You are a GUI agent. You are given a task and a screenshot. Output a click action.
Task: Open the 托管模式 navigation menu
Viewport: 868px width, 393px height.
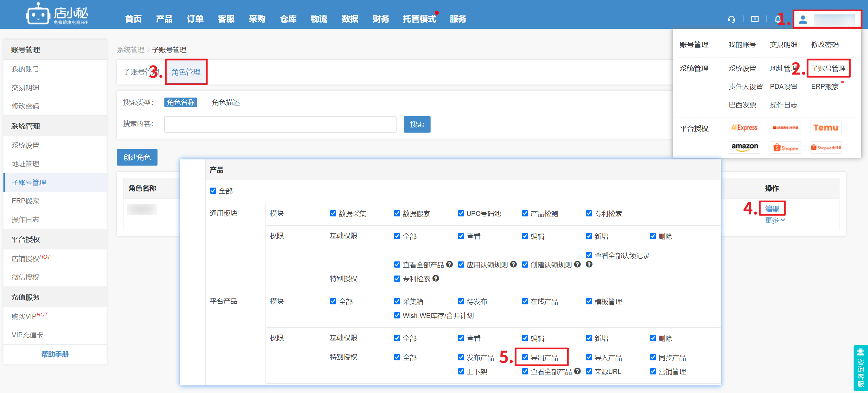(x=419, y=19)
